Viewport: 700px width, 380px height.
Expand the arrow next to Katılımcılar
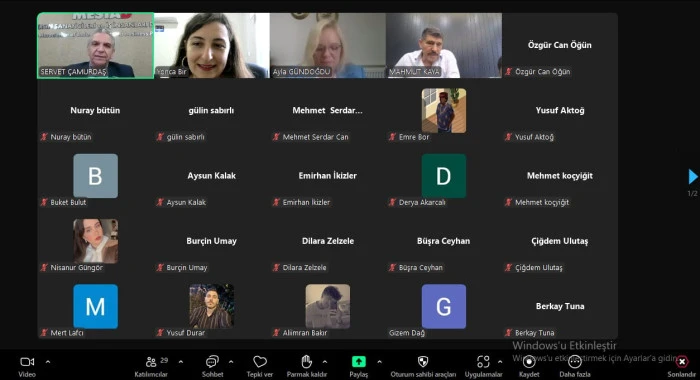click(181, 362)
